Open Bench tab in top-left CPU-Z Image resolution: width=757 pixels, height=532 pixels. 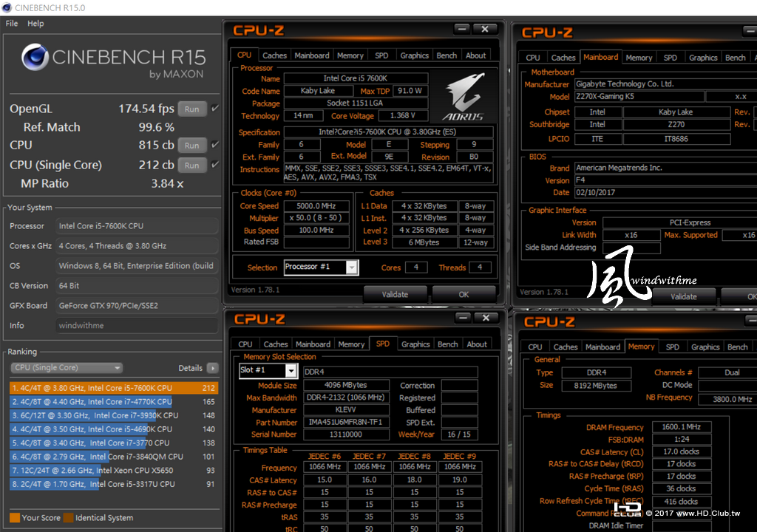[x=447, y=55]
